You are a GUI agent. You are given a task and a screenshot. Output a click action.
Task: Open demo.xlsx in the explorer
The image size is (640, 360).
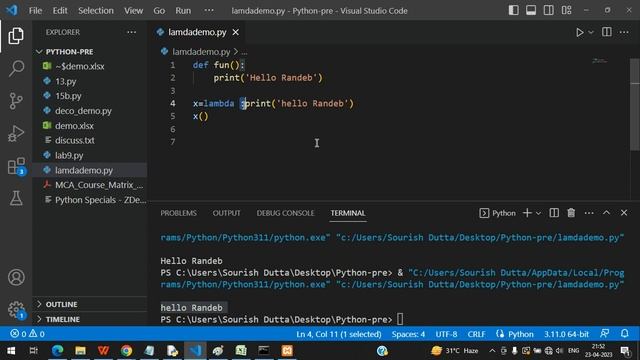[74, 126]
